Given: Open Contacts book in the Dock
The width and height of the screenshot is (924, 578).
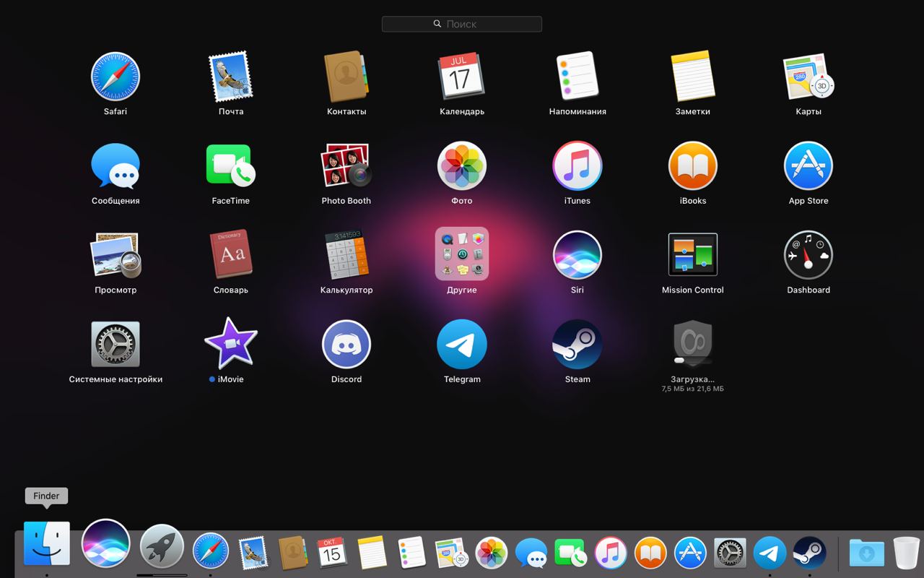Looking at the screenshot, I should point(294,553).
